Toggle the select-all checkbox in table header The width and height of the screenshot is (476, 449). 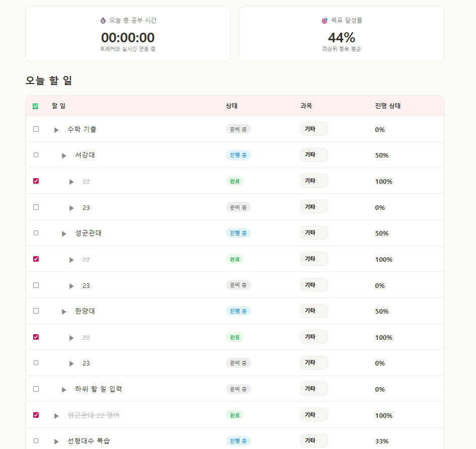(35, 106)
